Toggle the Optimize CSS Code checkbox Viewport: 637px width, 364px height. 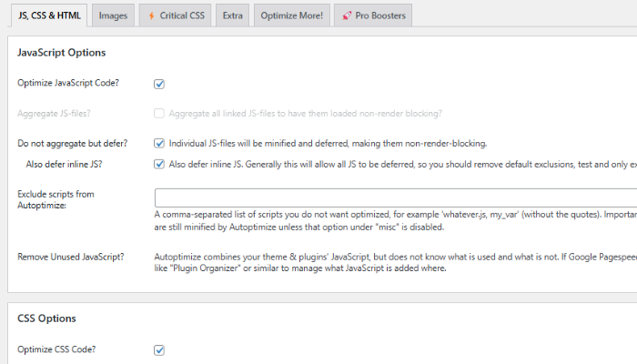159,349
